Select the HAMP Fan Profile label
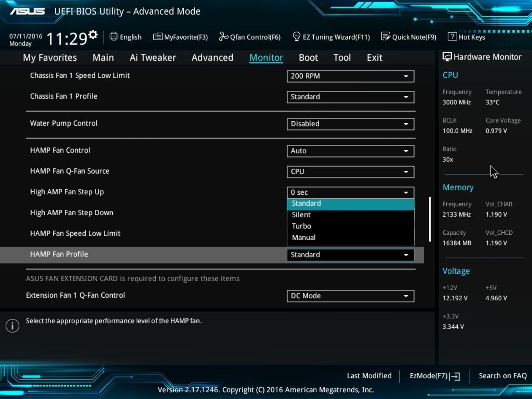Viewport: 532px width, 399px height. click(59, 254)
